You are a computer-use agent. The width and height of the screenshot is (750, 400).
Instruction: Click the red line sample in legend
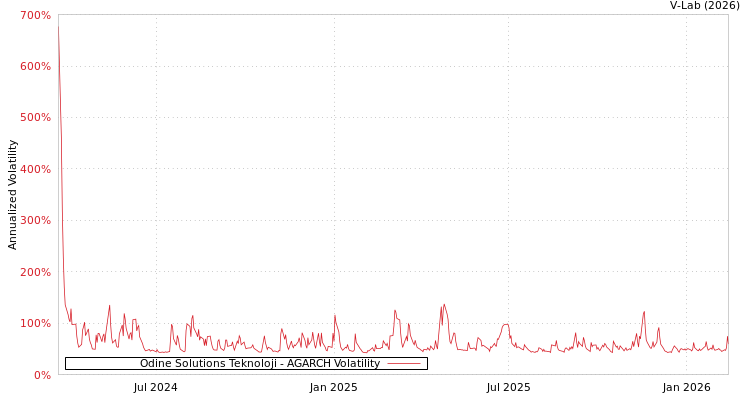pos(404,364)
